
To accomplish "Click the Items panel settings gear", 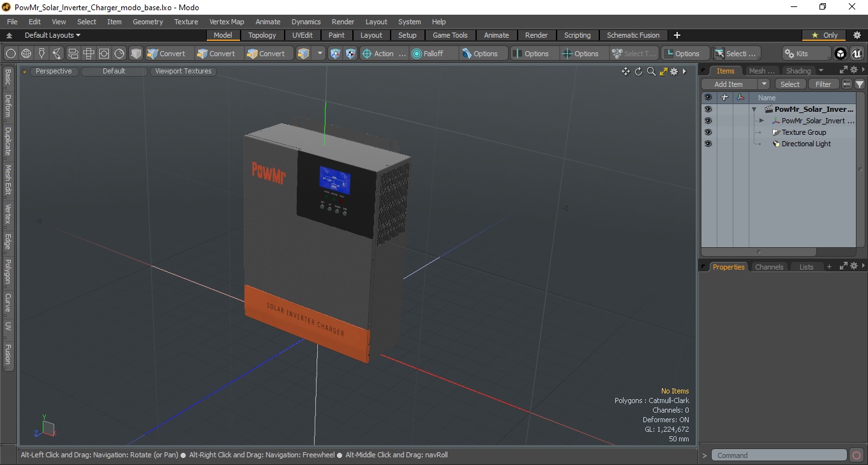I will [854, 70].
